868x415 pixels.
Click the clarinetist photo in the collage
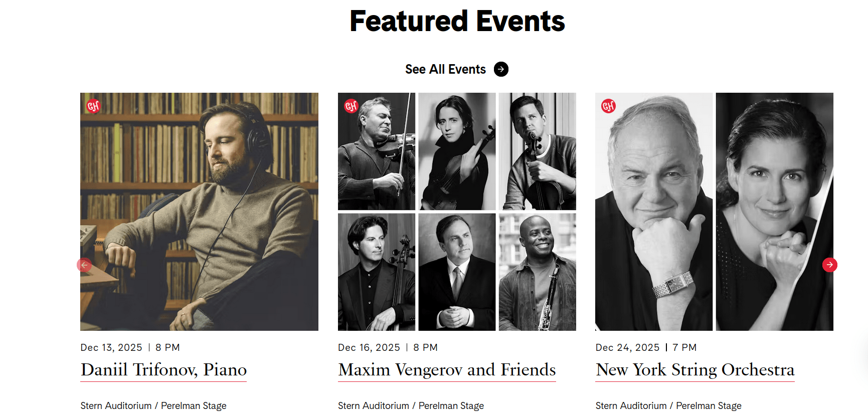(x=537, y=272)
